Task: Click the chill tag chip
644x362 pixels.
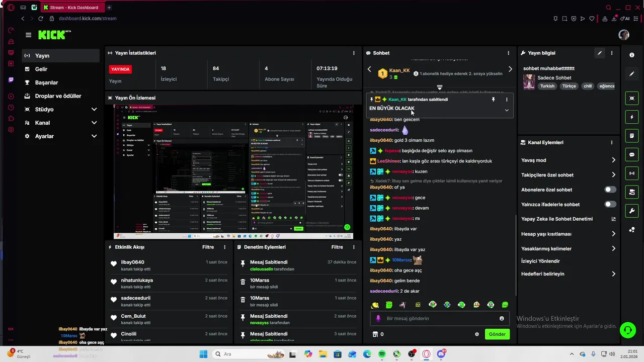Action: click(588, 86)
